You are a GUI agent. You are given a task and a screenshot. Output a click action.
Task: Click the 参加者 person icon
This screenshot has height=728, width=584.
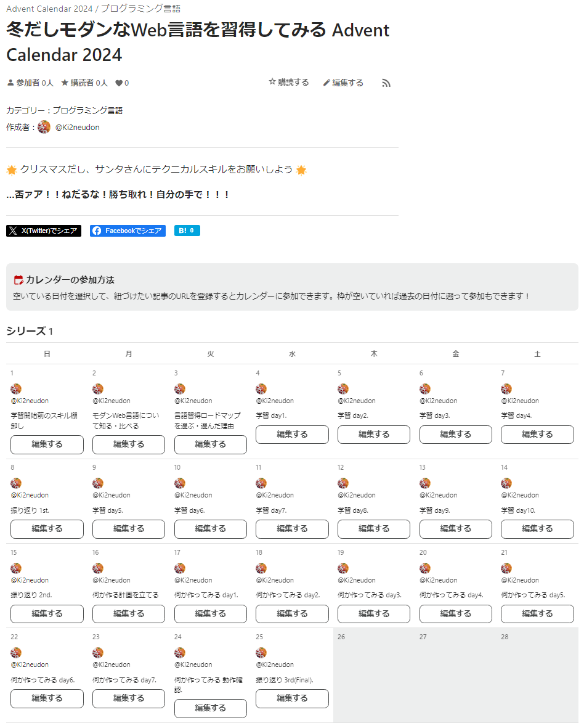point(10,83)
